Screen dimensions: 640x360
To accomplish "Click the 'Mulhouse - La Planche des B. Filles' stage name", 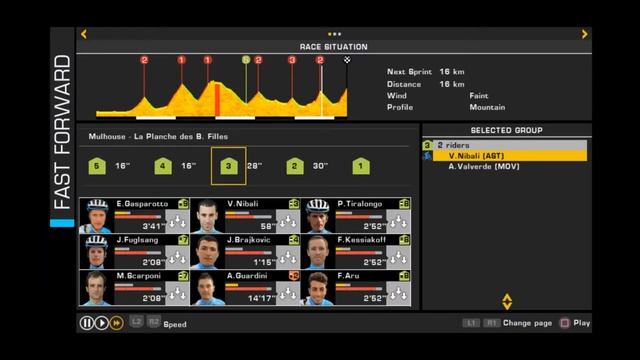I will tap(158, 137).
